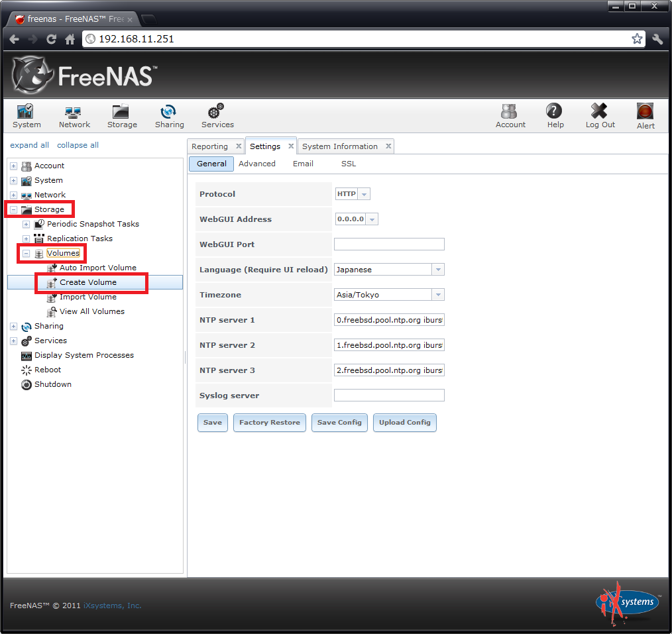Screen dimensions: 672x634
Task: Select the Advanced sub-tab
Action: [x=256, y=164]
